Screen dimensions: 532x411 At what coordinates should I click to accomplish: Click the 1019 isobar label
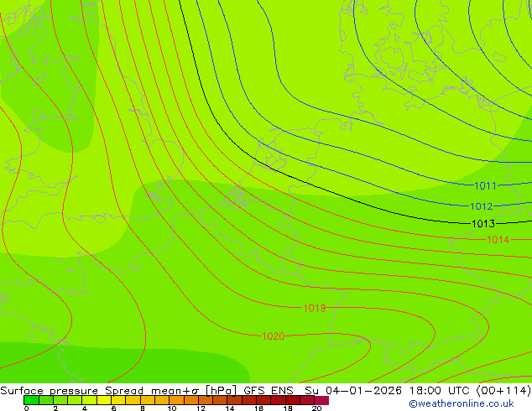(315, 309)
